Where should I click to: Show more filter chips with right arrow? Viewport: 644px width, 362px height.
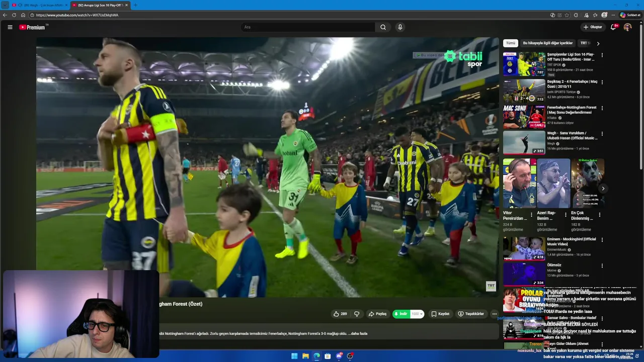598,43
